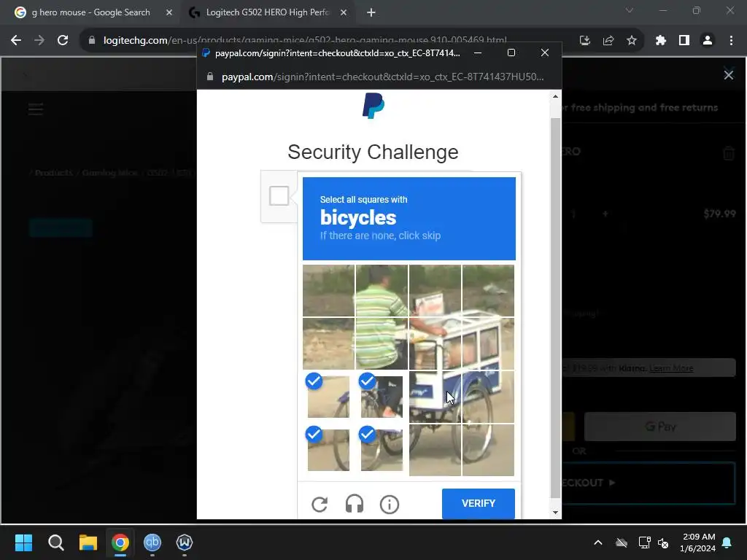Select tile with cart body and cursor

coord(435,397)
